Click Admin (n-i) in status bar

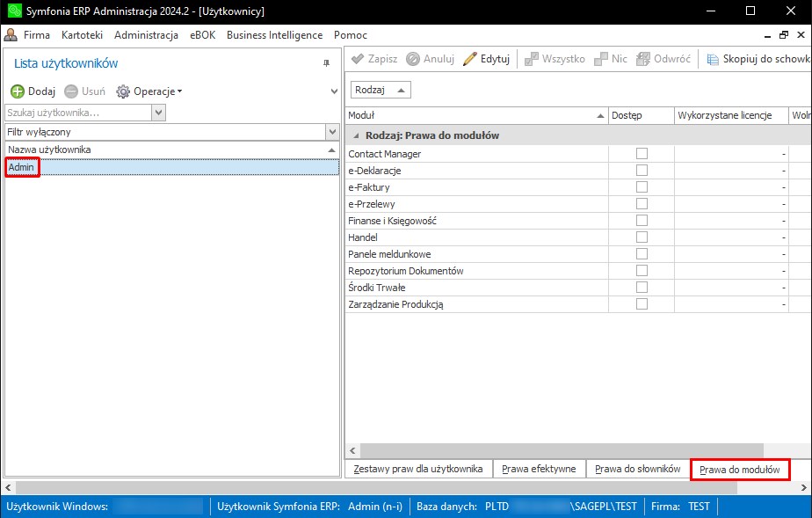[375, 506]
